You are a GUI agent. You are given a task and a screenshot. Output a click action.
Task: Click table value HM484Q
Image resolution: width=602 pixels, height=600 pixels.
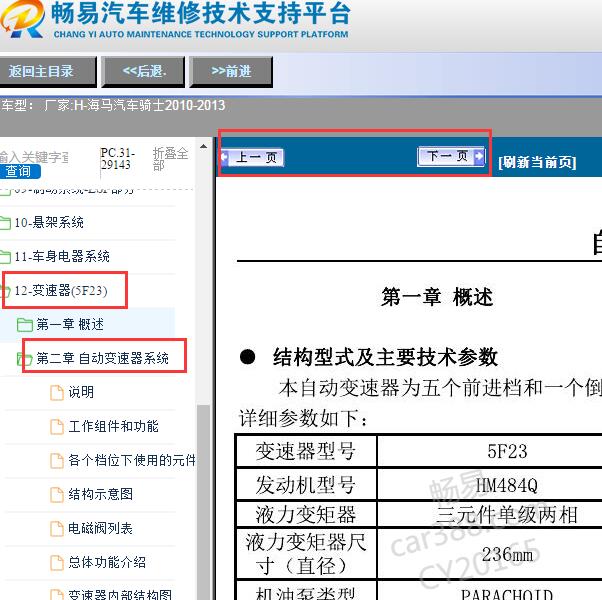coord(507,486)
